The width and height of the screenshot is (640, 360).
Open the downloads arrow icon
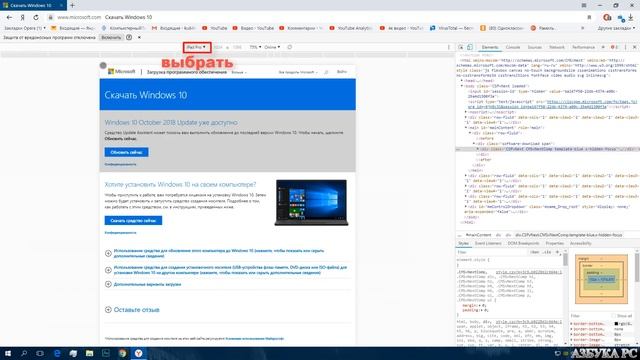tap(631, 17)
